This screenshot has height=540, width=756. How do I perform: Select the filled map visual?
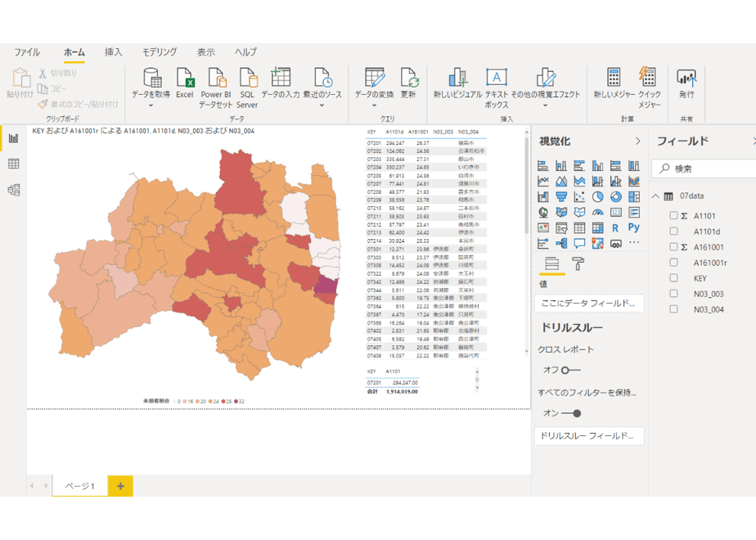point(561,212)
